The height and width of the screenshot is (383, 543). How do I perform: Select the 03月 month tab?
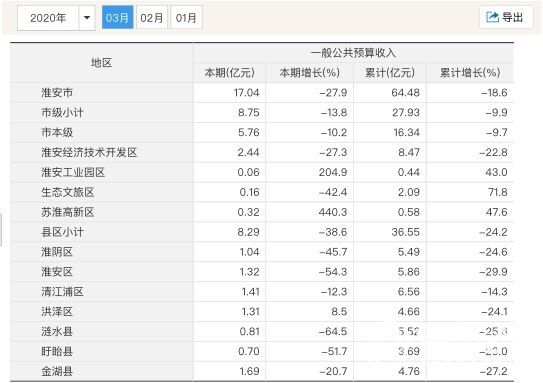(117, 17)
